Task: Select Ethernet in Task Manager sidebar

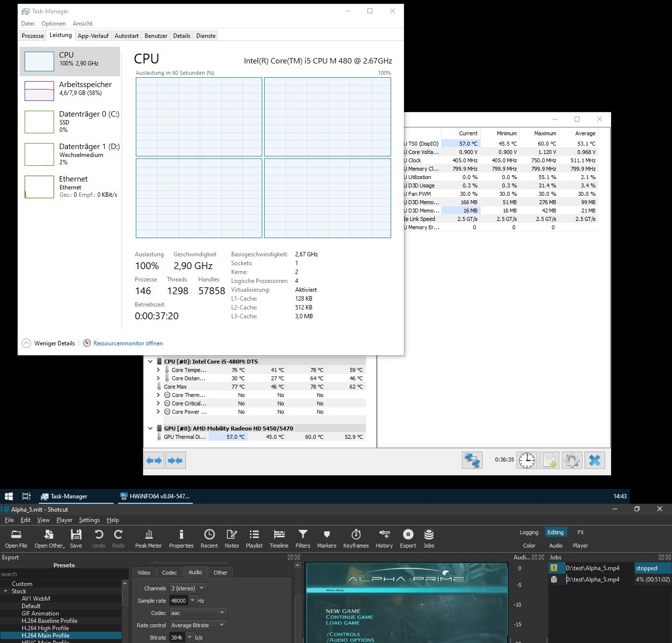Action: click(x=70, y=186)
